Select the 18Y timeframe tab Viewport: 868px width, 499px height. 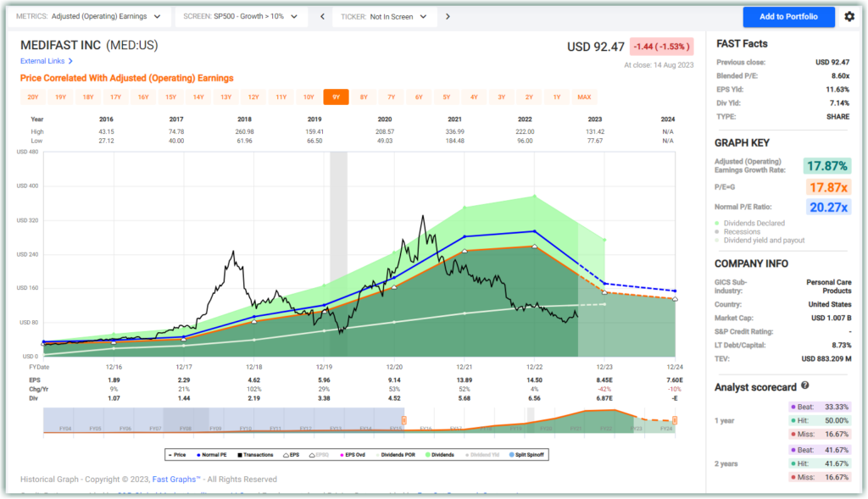point(88,97)
